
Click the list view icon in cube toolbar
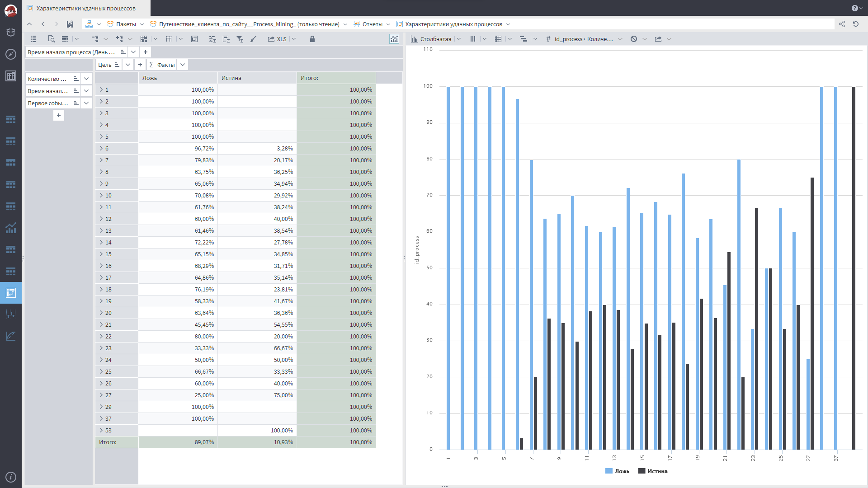pyautogui.click(x=33, y=39)
